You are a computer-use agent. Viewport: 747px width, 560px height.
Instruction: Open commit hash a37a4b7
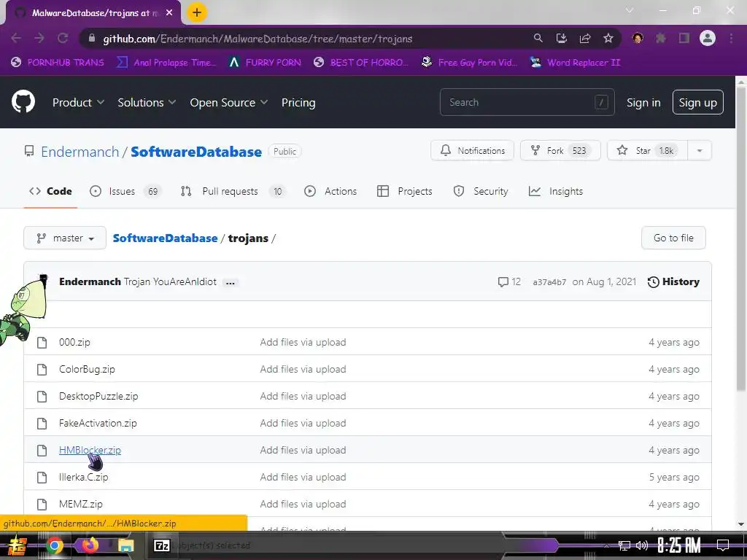pos(549,282)
